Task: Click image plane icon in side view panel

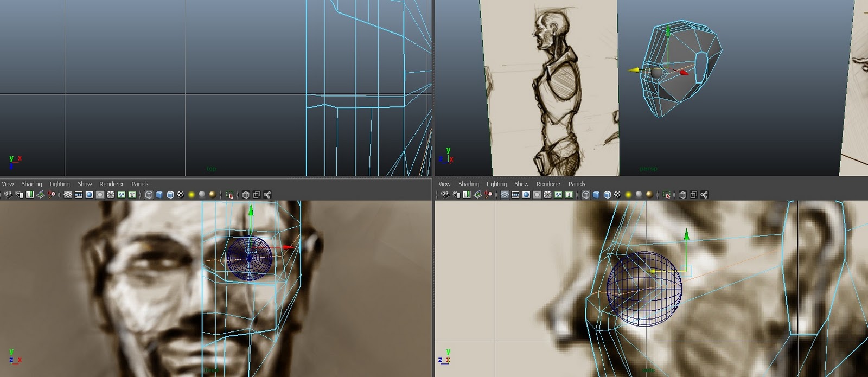Action: [x=477, y=195]
